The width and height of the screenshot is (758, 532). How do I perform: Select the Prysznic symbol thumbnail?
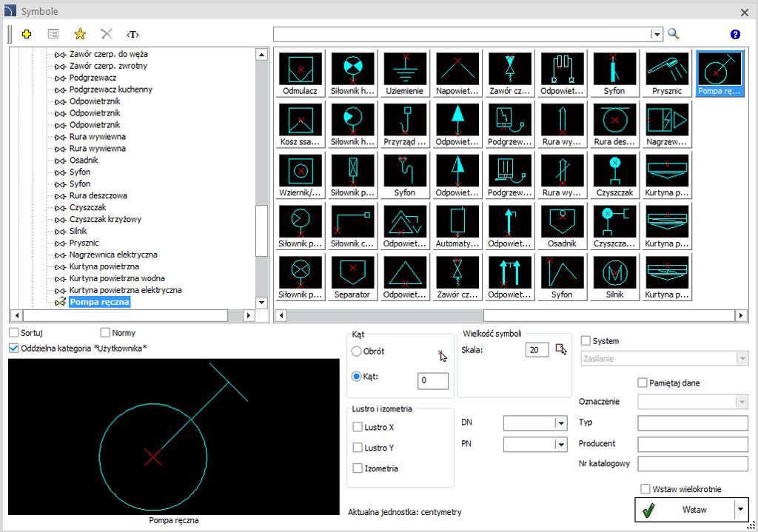coord(667,73)
